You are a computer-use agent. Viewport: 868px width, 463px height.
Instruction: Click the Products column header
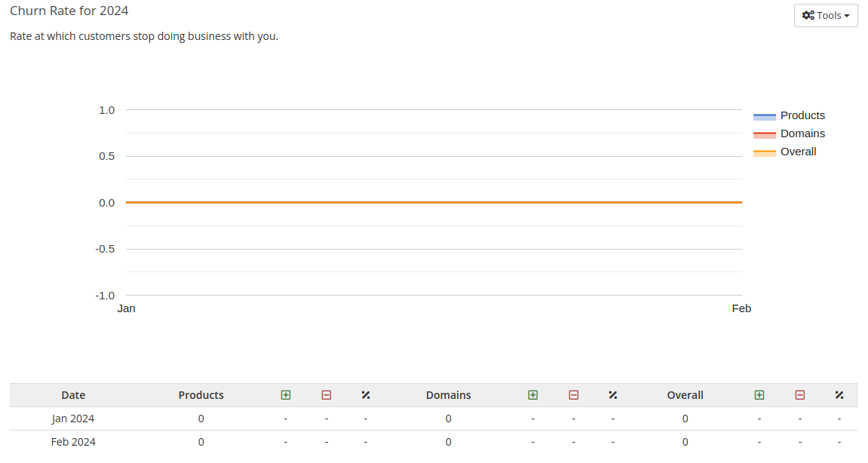[201, 395]
